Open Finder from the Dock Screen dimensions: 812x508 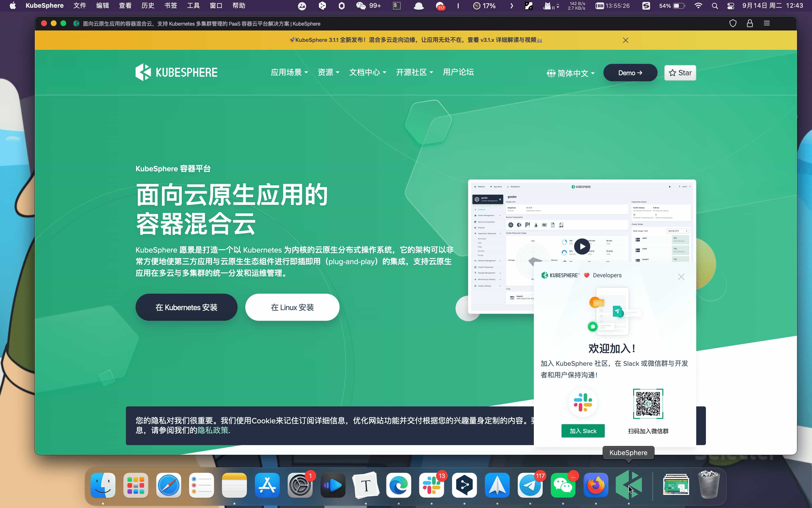point(103,485)
